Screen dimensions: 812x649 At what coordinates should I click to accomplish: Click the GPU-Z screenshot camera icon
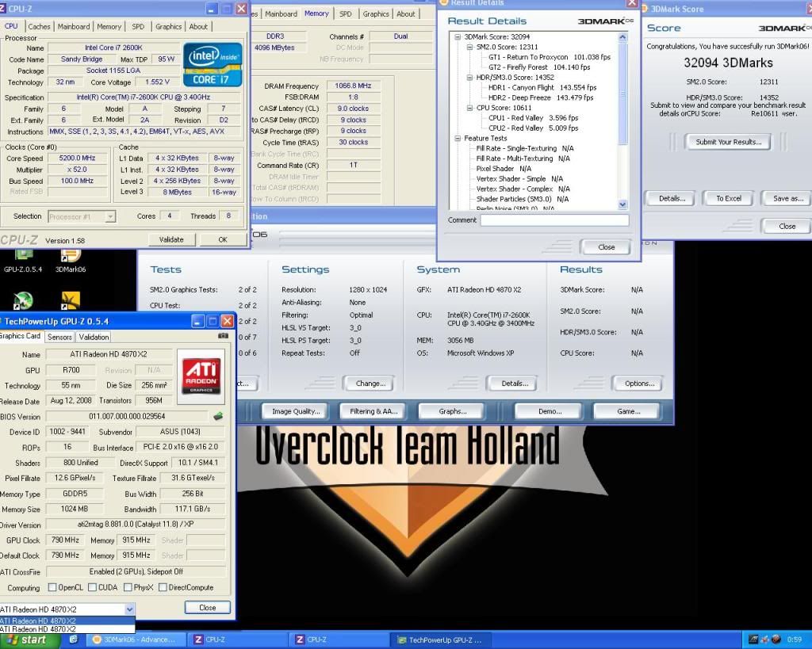point(223,336)
